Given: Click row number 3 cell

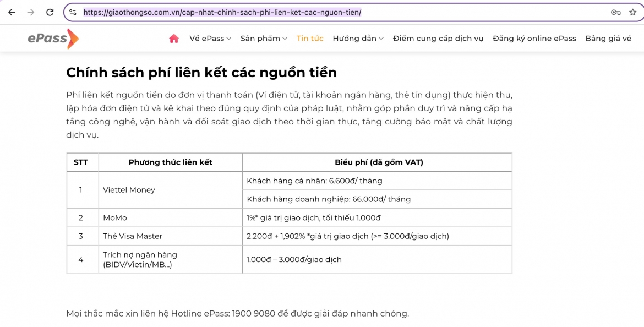Looking at the screenshot, I should 83,236.
